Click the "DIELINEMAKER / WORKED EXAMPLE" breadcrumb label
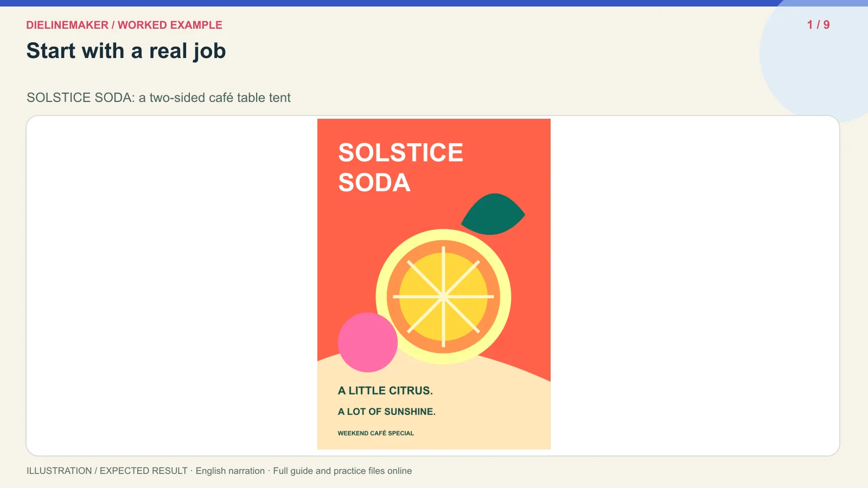The width and height of the screenshot is (868, 488). click(x=124, y=25)
